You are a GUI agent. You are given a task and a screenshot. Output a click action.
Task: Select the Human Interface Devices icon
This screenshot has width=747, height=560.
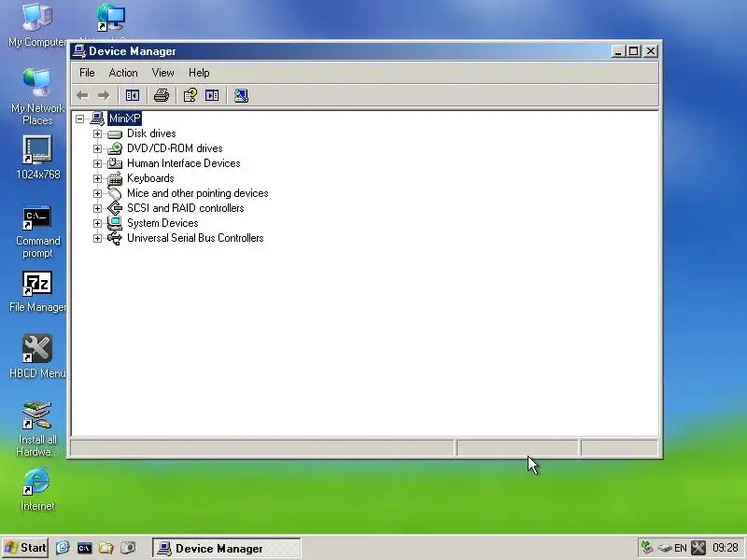pyautogui.click(x=115, y=163)
